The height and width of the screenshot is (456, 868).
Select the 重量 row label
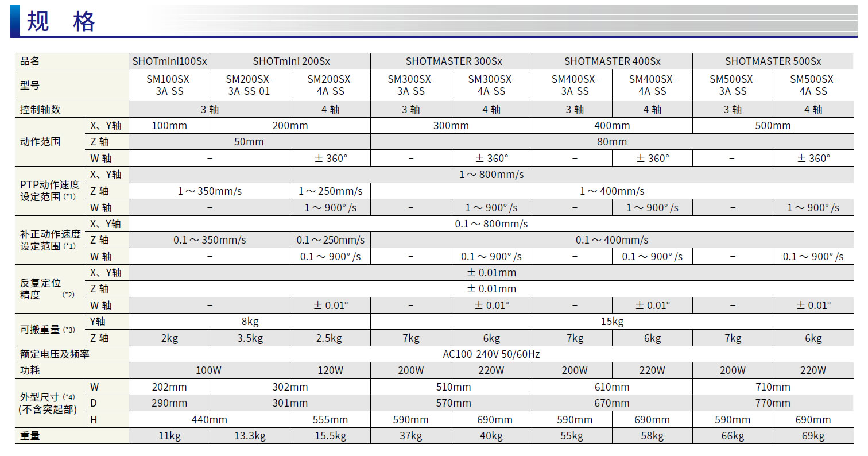point(30,436)
